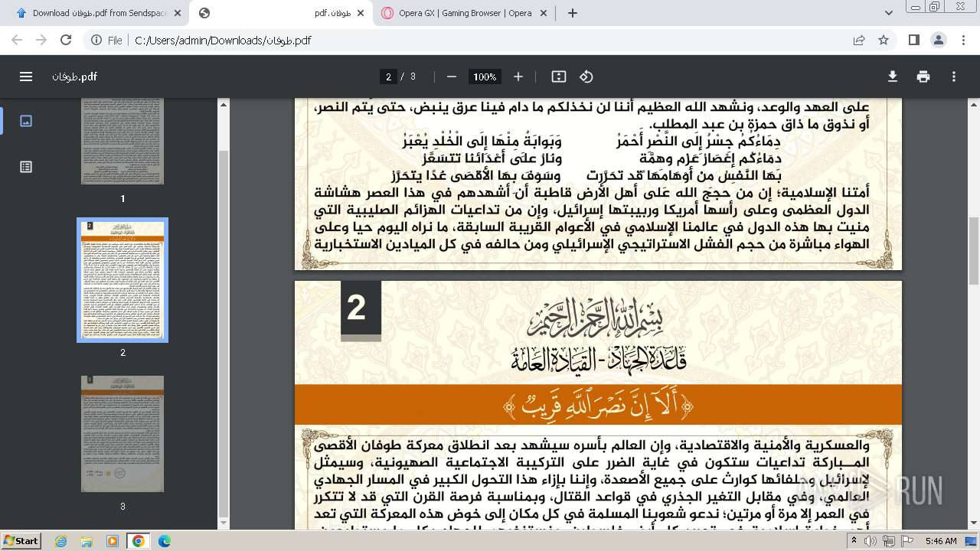The height and width of the screenshot is (551, 980).
Task: Open Microsoft Edge from taskbar
Action: pyautogui.click(x=164, y=540)
